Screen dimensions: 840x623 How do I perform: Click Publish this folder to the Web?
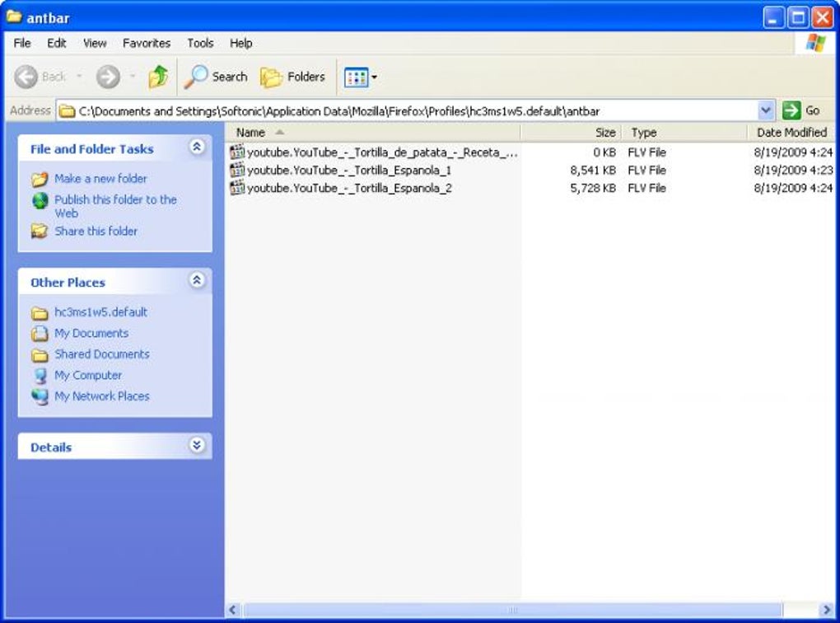115,206
